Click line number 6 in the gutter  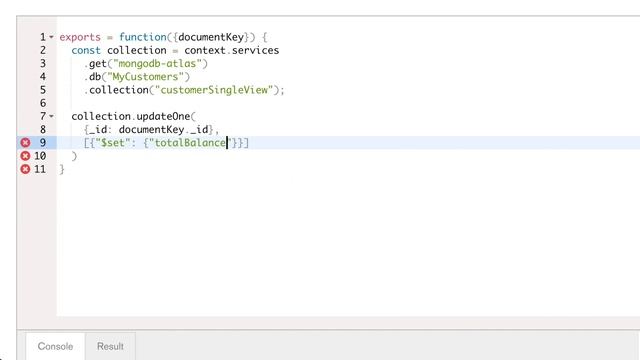tap(43, 103)
